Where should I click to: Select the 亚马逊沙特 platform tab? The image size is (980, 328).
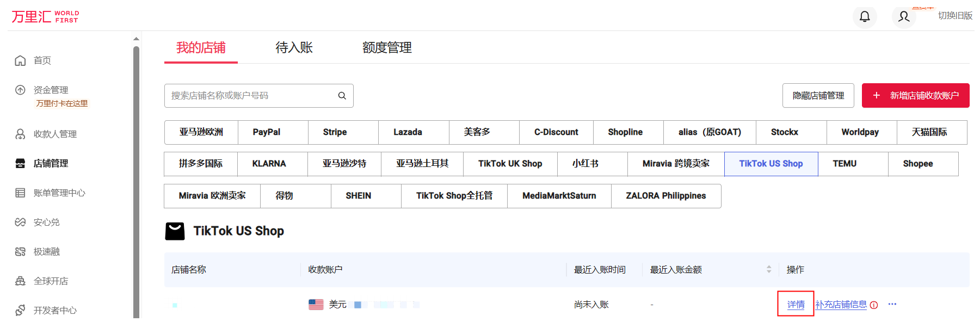coord(344,164)
